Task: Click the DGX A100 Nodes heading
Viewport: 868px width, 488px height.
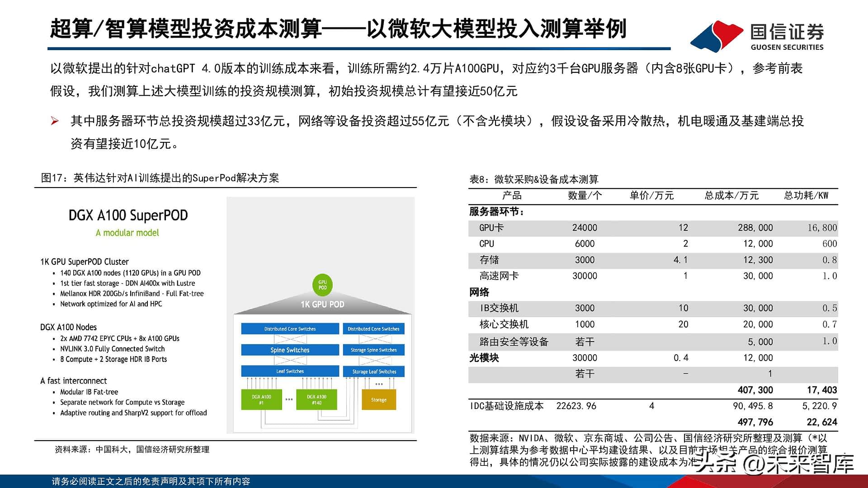Action: pyautogui.click(x=68, y=327)
